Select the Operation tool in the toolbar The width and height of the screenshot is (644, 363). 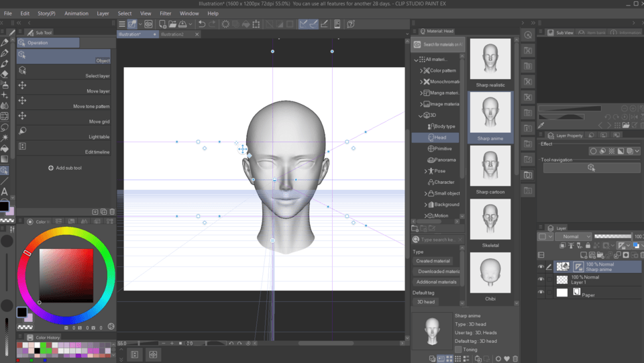pos(5,170)
